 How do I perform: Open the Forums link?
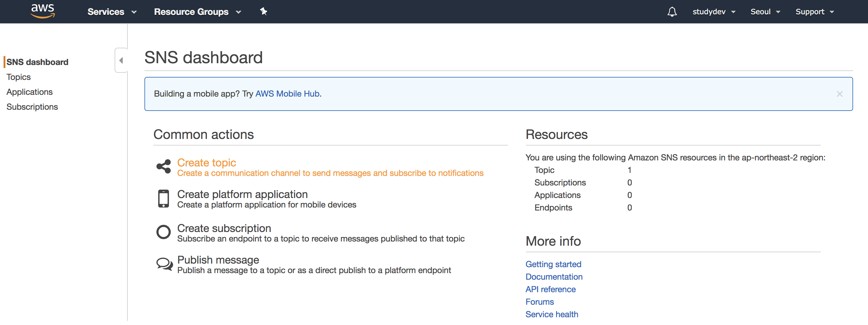coord(539,302)
